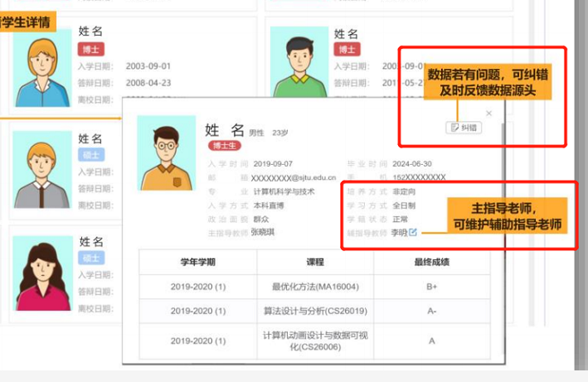This screenshot has width=588, height=382.
Task: Select the 最优化方法(MA16004) course row
Action: [x=315, y=287]
